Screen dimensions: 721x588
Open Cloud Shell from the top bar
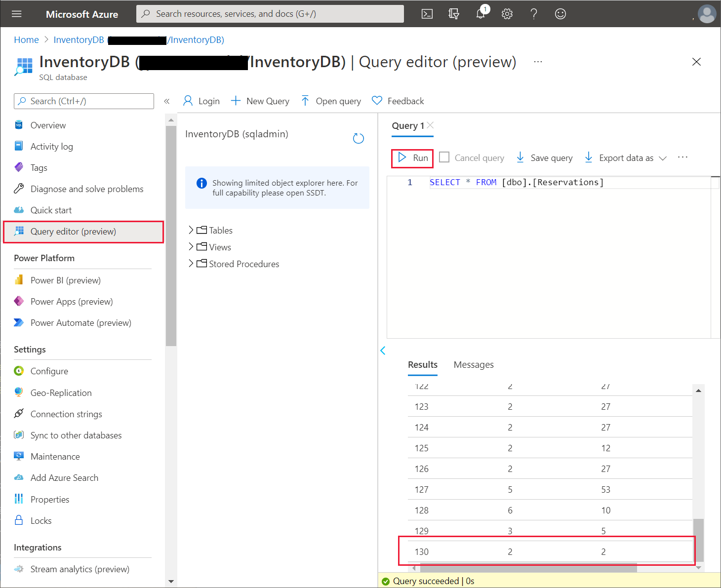[427, 14]
